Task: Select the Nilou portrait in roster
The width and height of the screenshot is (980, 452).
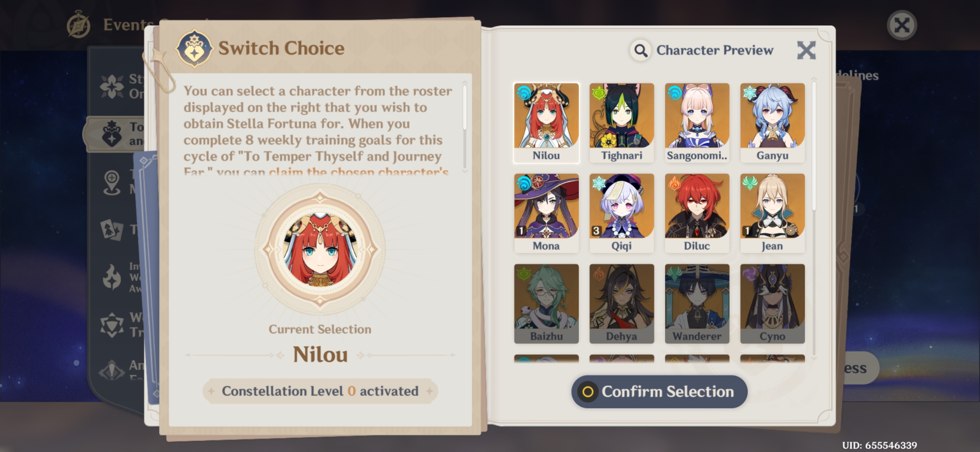Action: (x=546, y=123)
